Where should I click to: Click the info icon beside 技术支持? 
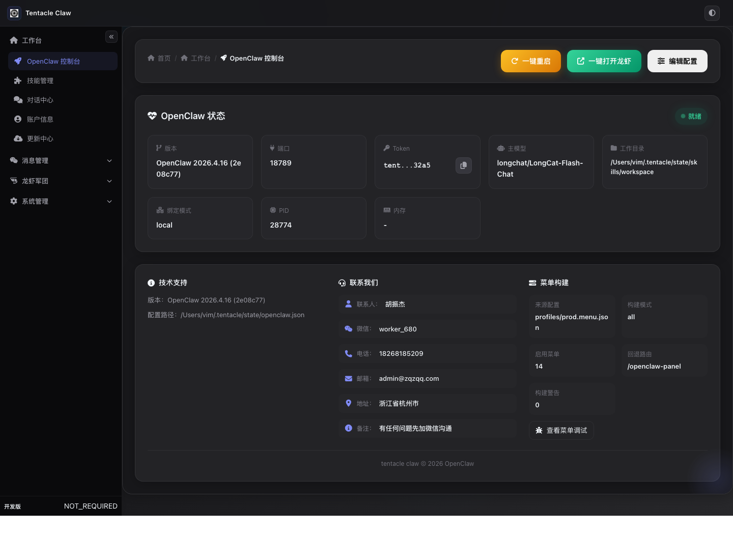151,283
